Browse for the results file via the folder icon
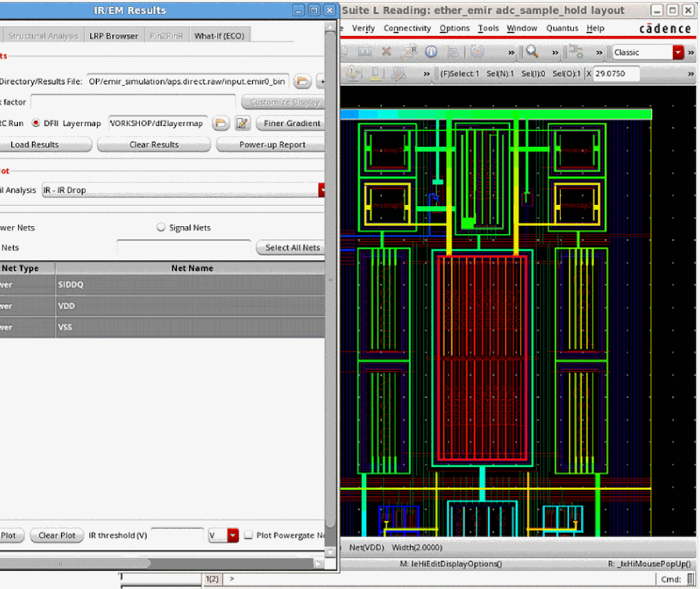The height and width of the screenshot is (589, 700). 302,82
